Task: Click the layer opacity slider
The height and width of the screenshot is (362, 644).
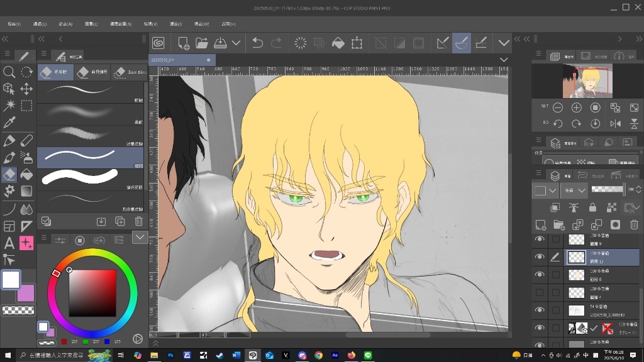Action: point(608,189)
